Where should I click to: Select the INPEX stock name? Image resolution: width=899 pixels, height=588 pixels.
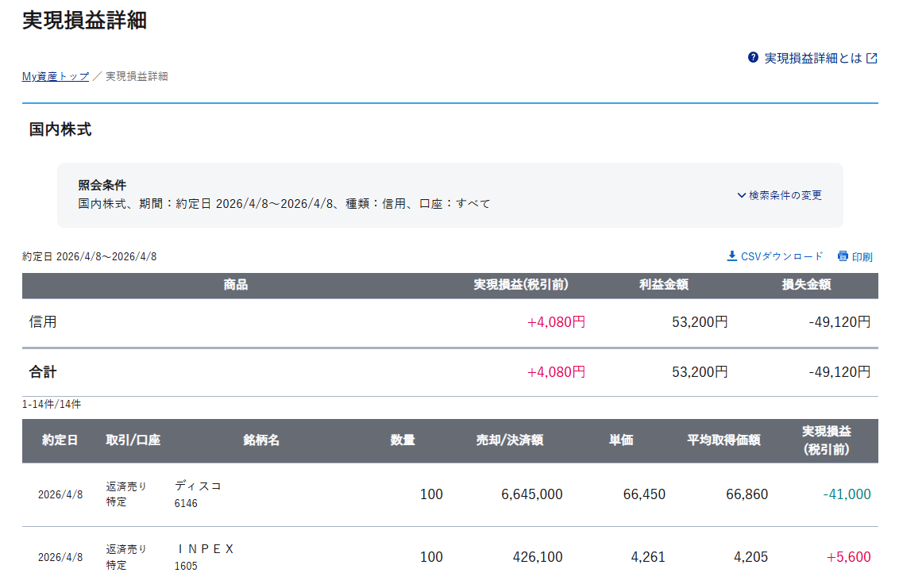click(x=206, y=549)
